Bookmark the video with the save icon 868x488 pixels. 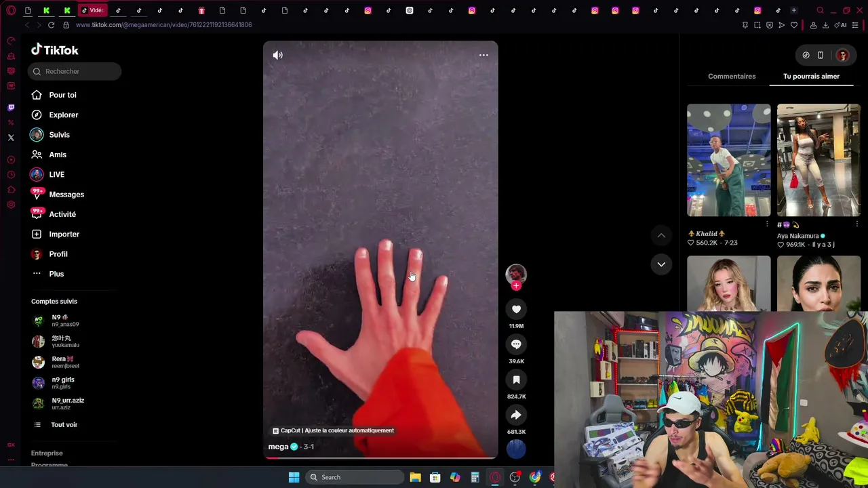point(516,380)
